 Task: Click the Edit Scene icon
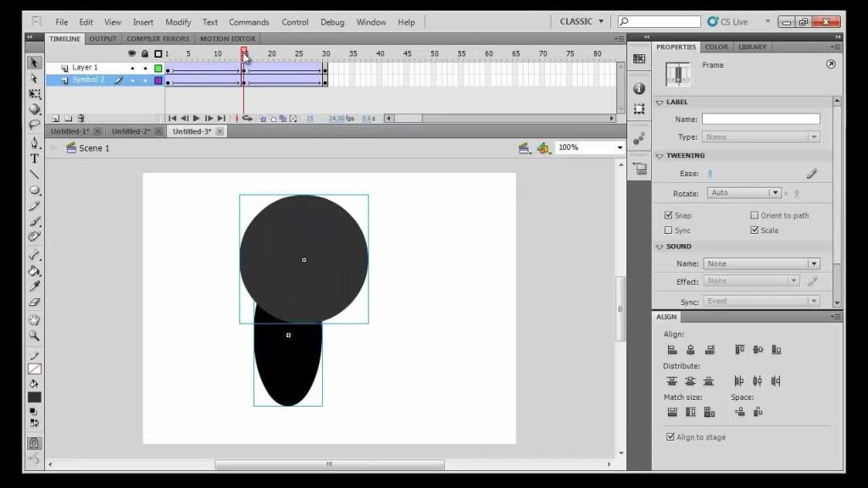tap(524, 147)
